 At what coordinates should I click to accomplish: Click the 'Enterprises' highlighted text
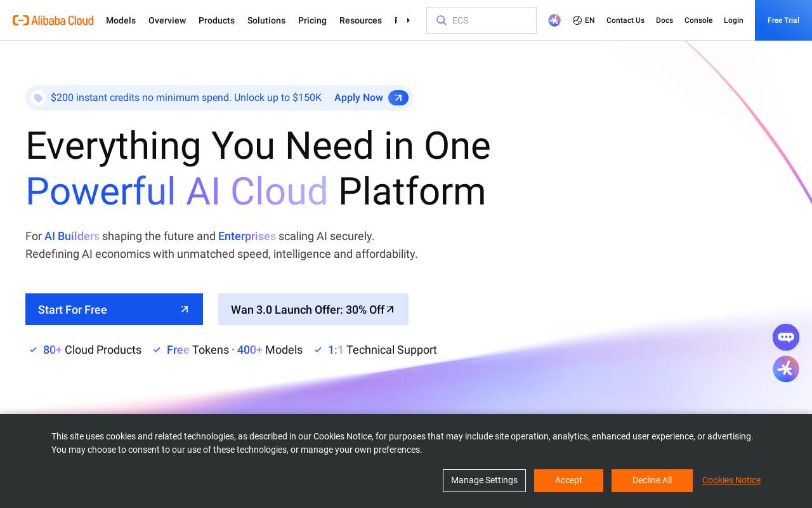click(x=247, y=236)
